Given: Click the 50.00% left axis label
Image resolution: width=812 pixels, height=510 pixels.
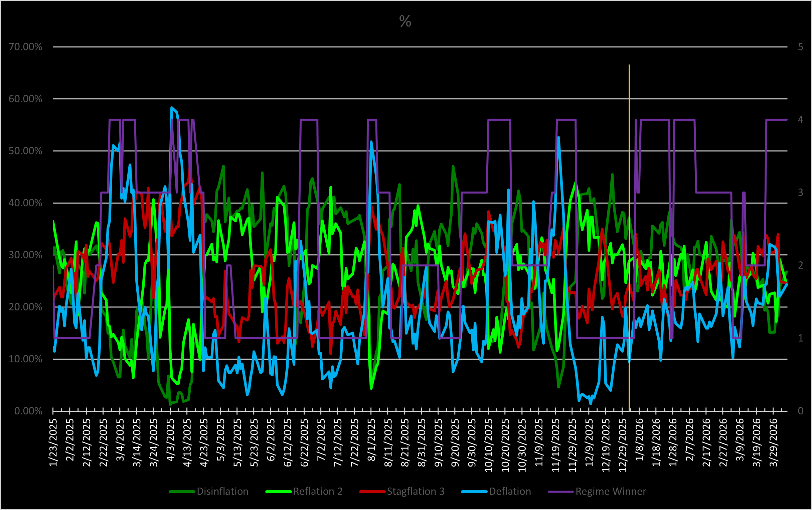Looking at the screenshot, I should tap(25, 151).
